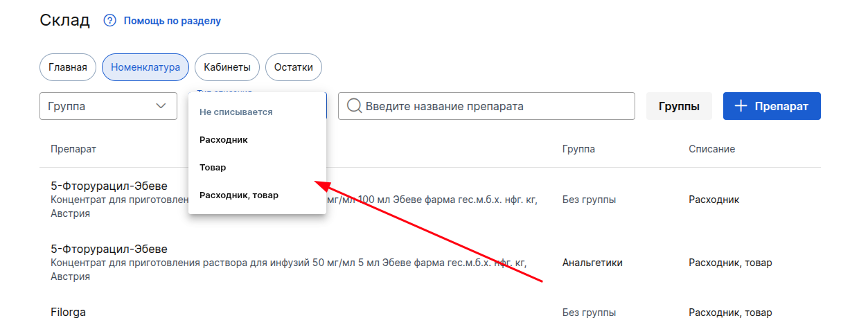Click the question mark help icon
The image size is (868, 334).
109,21
